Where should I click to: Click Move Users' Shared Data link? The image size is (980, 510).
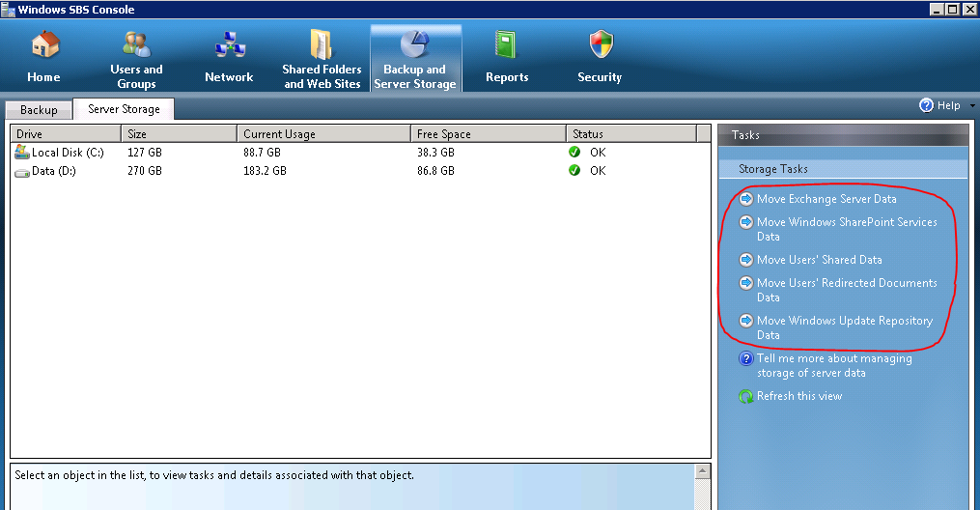click(819, 260)
